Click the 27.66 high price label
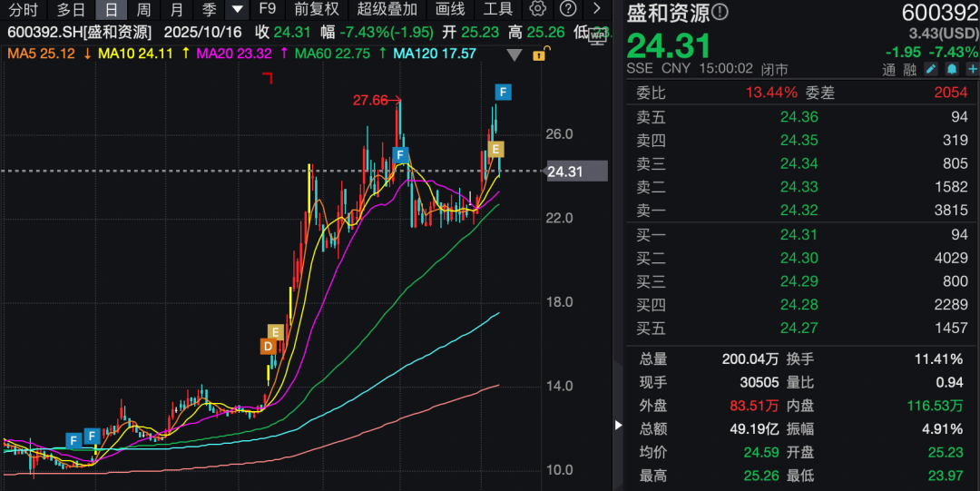 coord(370,100)
